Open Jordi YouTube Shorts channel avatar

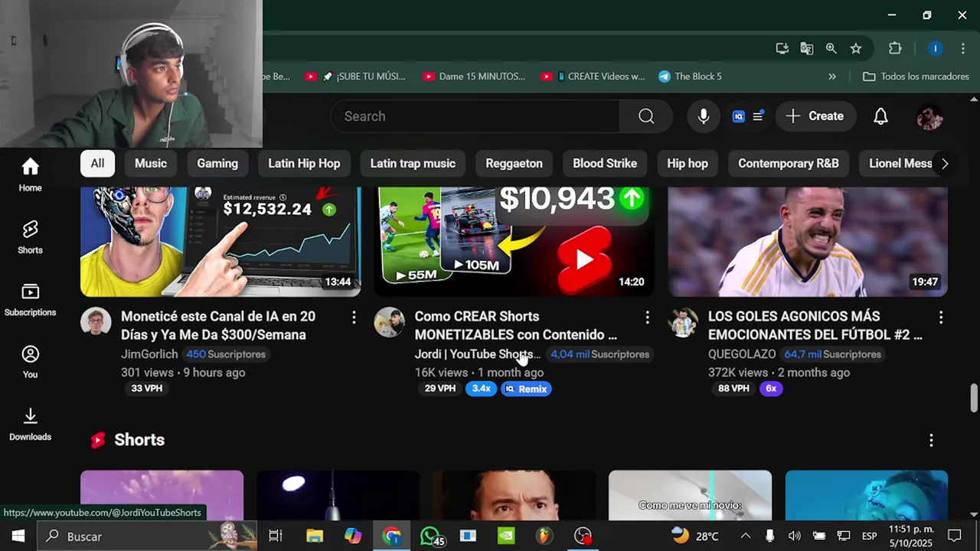(389, 322)
